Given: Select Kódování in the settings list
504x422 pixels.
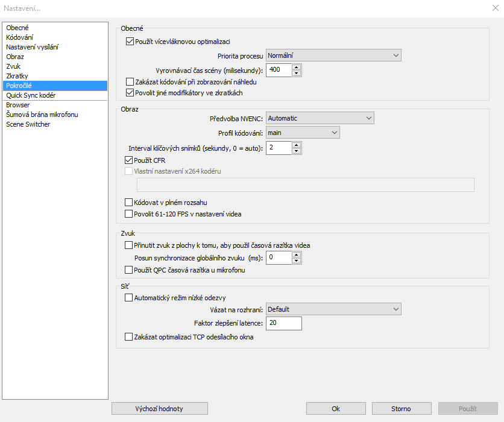Looking at the screenshot, I should pos(20,37).
